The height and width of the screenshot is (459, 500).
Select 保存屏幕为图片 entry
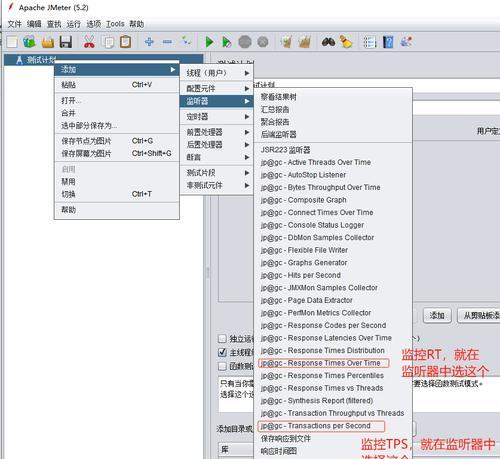pyautogui.click(x=117, y=154)
